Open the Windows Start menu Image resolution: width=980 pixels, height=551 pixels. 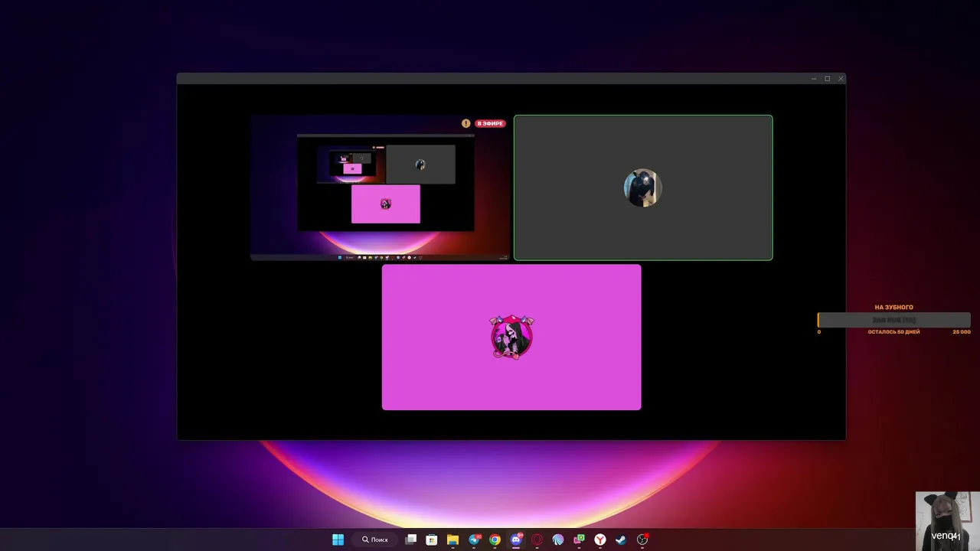(x=338, y=540)
